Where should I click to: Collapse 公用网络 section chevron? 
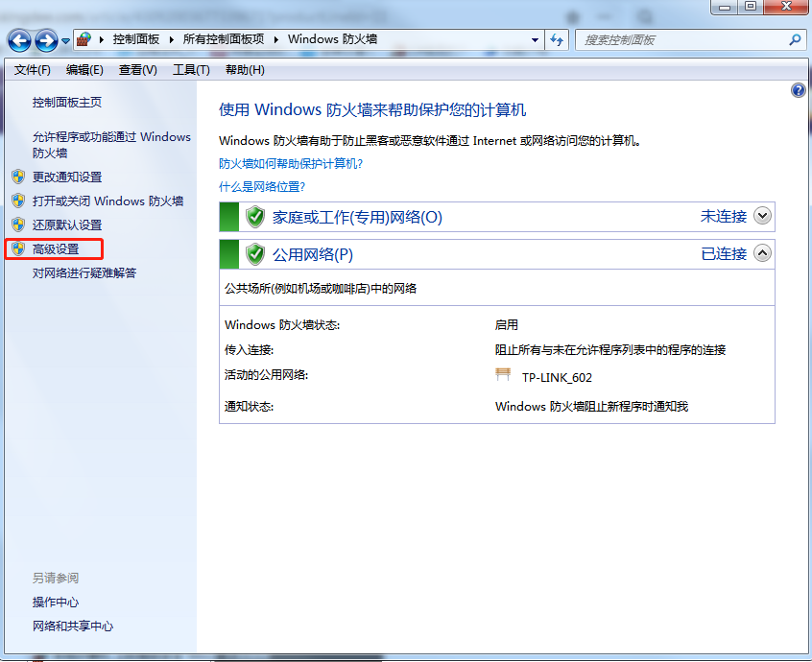(x=762, y=253)
